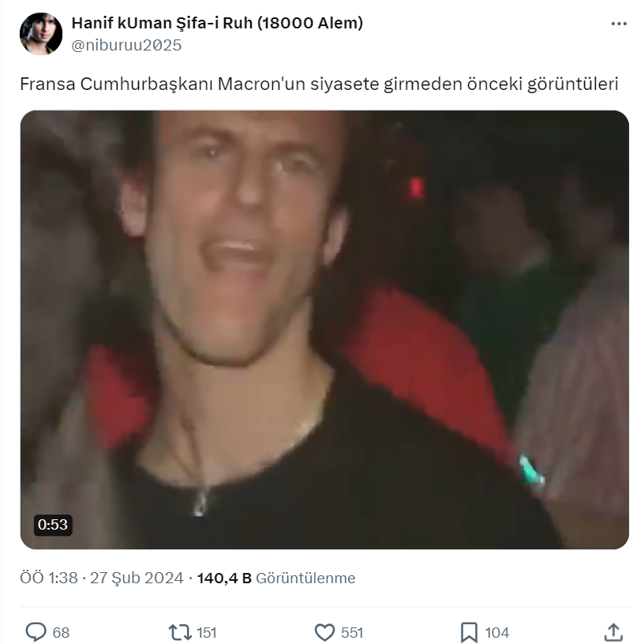Open the share upload arrow icon
Screen dimensions: 644x644
click(613, 631)
